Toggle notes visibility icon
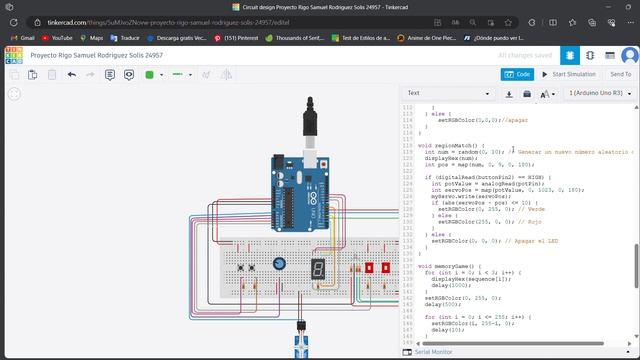Image resolution: width=640 pixels, height=360 pixels. (x=129, y=75)
